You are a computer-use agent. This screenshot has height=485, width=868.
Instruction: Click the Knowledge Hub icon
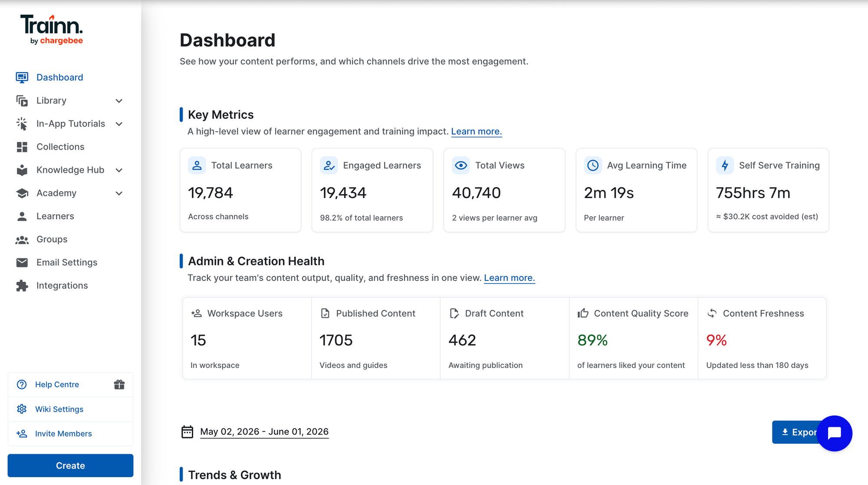pos(22,170)
